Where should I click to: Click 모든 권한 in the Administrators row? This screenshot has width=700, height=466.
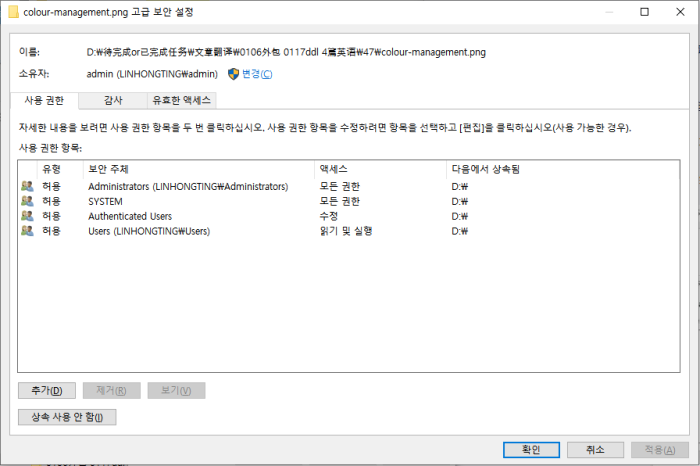[340, 187]
